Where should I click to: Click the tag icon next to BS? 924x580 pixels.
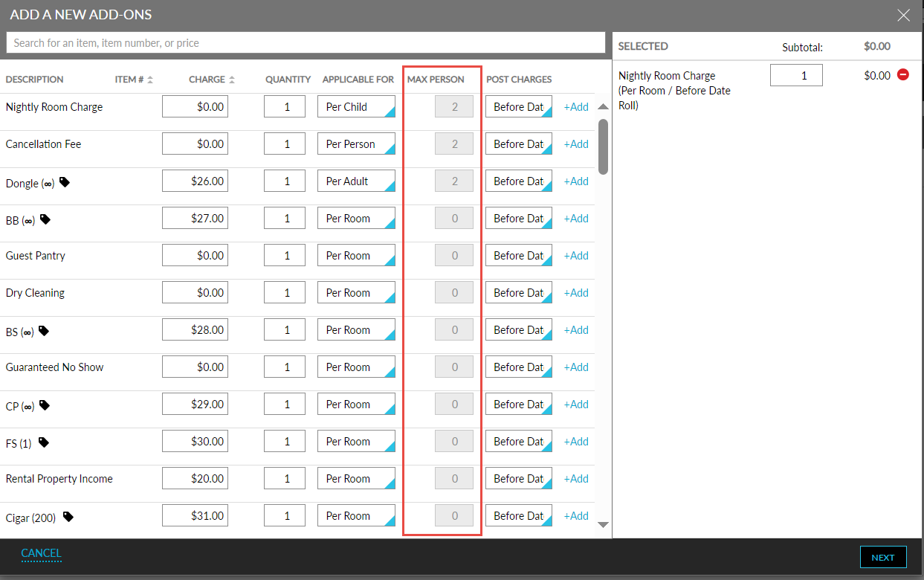pyautogui.click(x=45, y=329)
